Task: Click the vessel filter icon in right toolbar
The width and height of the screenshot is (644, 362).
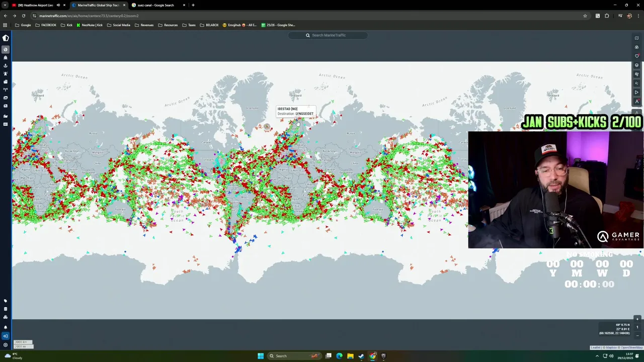Action: tap(637, 65)
